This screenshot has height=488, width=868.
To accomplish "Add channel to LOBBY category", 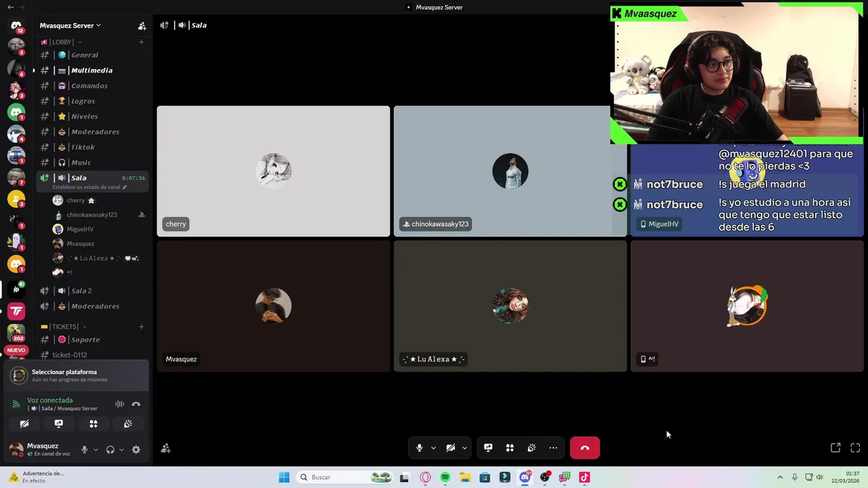I will [141, 42].
